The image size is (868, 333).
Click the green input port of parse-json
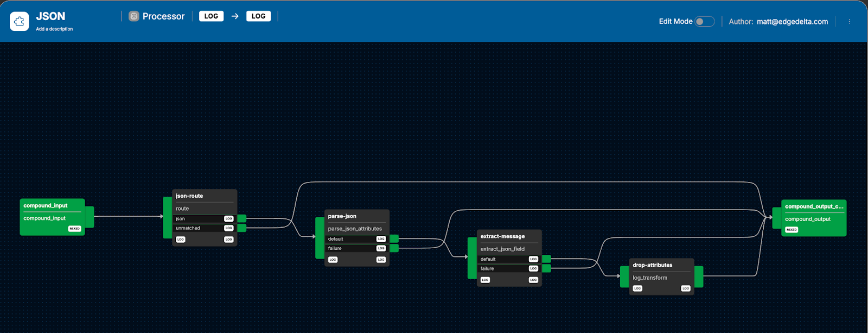(x=320, y=238)
